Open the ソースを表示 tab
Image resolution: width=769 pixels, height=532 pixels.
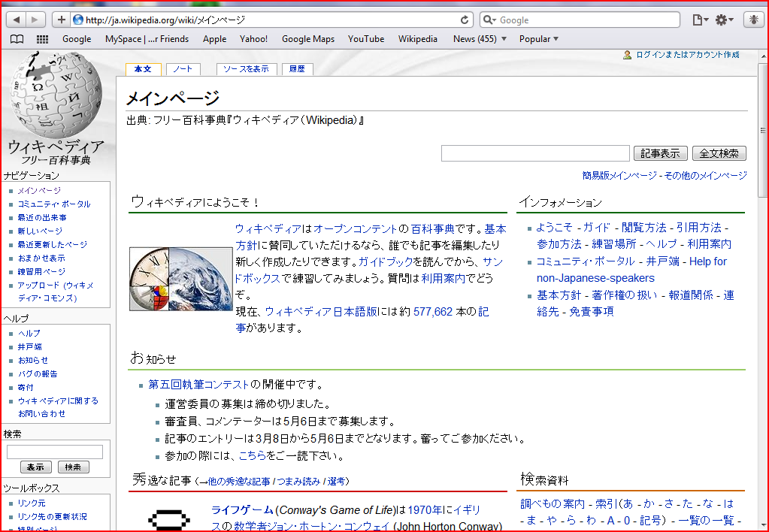(247, 69)
